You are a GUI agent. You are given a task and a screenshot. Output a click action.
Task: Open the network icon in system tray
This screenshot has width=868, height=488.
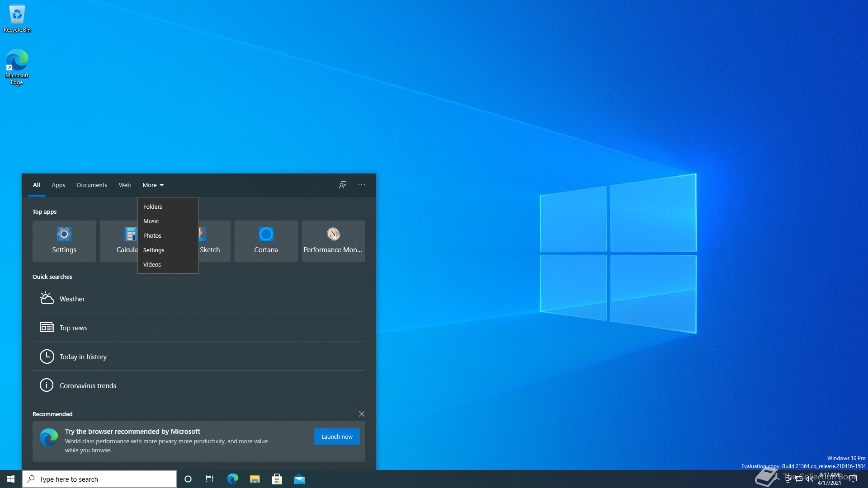coord(799,479)
